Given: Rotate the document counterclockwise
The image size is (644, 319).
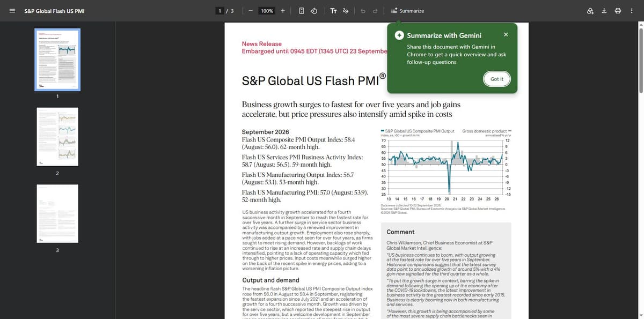Looking at the screenshot, I should click(x=315, y=11).
